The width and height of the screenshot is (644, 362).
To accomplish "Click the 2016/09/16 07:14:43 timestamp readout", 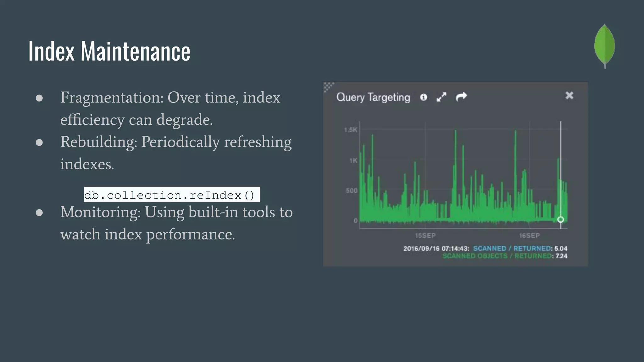I will [x=436, y=248].
